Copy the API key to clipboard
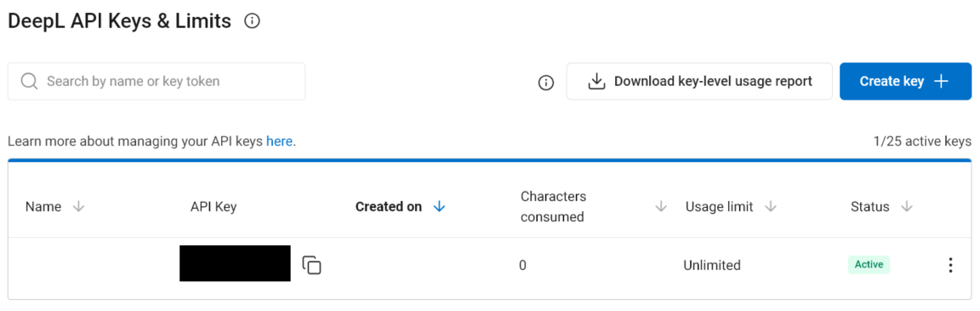Screen dimensions: 980x311 tap(312, 265)
